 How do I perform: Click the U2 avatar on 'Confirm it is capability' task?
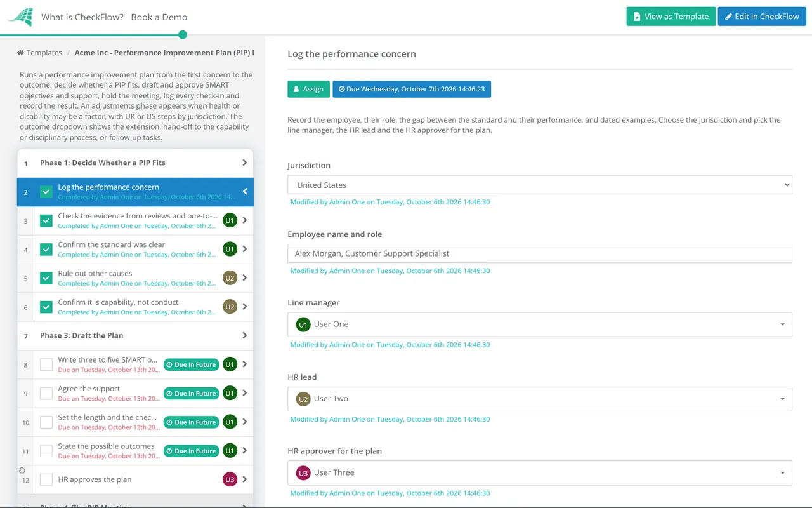click(x=230, y=307)
